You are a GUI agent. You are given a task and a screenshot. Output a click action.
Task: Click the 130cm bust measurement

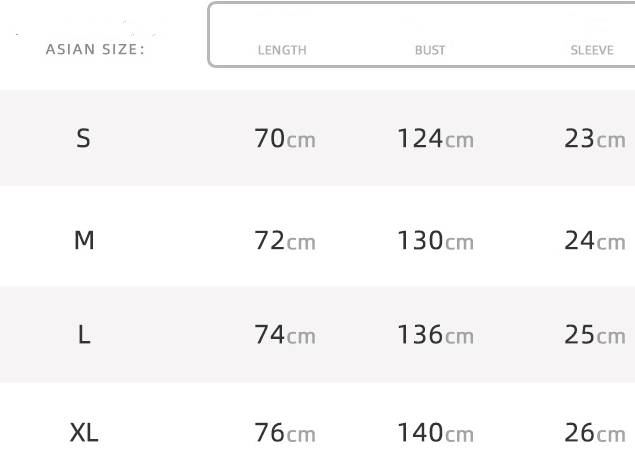coord(435,241)
